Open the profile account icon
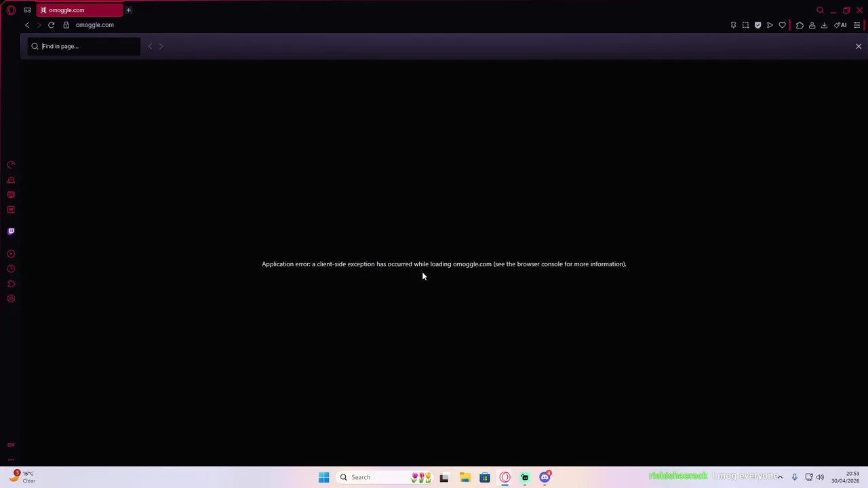The width and height of the screenshot is (868, 488). pos(812,25)
